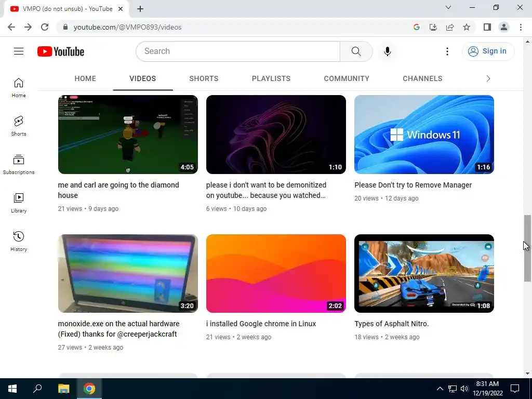Click the YouTube logo

pyautogui.click(x=61, y=51)
